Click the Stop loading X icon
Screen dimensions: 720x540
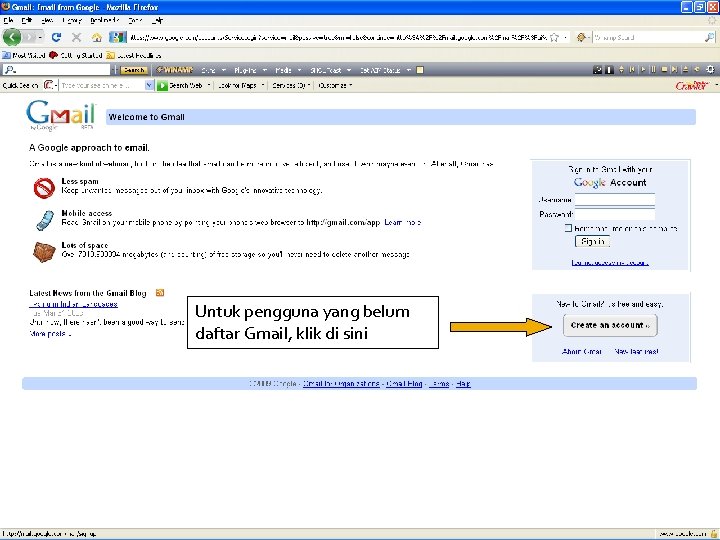pyautogui.click(x=77, y=37)
